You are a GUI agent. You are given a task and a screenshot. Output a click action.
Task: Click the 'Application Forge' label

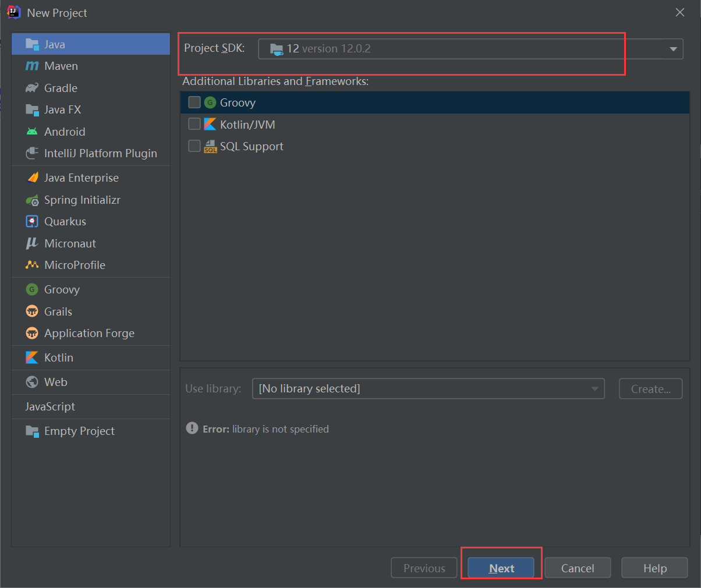tap(89, 333)
